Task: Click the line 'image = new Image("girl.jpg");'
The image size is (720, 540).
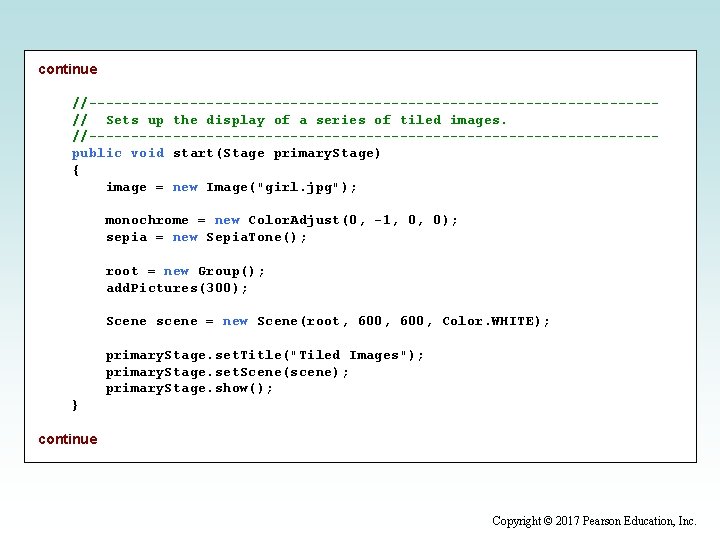Action: point(231,187)
